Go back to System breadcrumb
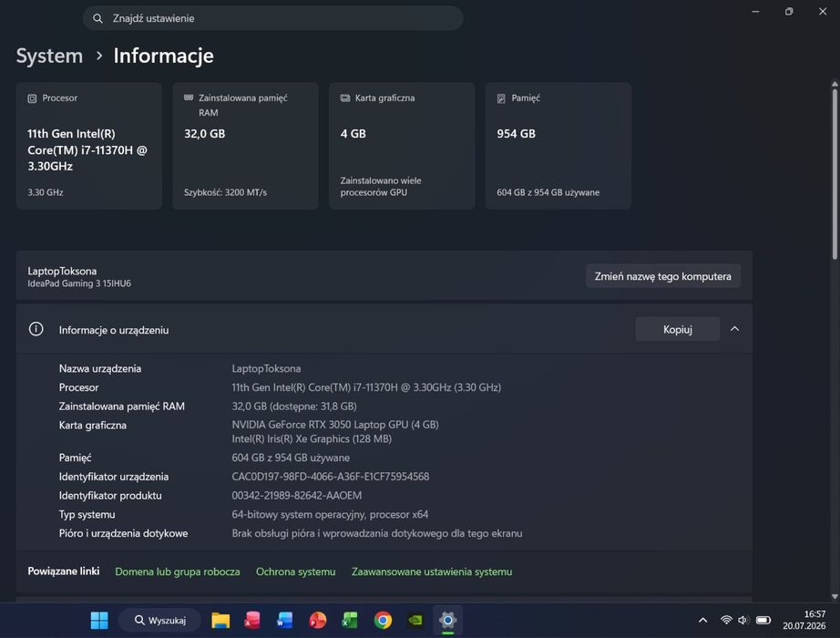The width and height of the screenshot is (840, 638). coord(49,56)
